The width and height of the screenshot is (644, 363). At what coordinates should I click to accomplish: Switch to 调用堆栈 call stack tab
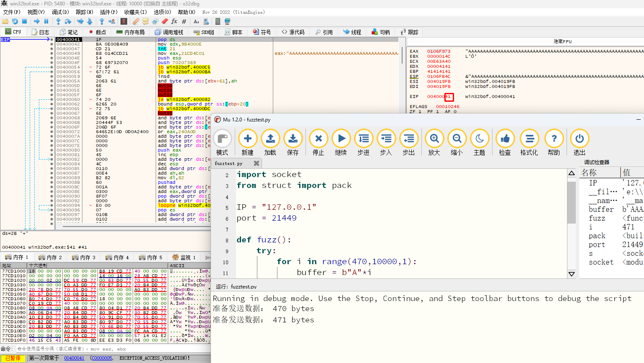pyautogui.click(x=169, y=32)
